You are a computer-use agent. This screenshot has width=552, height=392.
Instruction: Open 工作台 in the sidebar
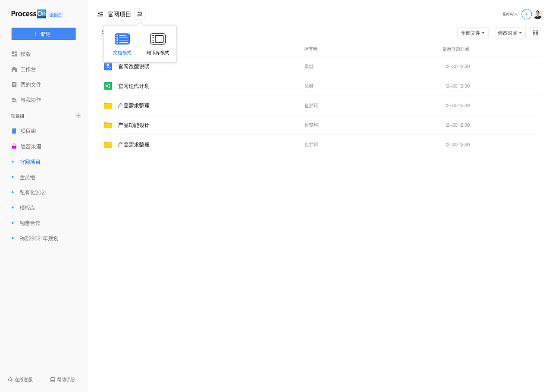28,69
